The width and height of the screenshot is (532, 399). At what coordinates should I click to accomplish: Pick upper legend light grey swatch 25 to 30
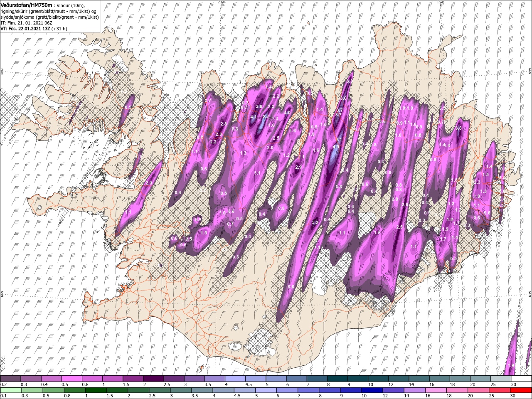pyautogui.click(x=500, y=378)
